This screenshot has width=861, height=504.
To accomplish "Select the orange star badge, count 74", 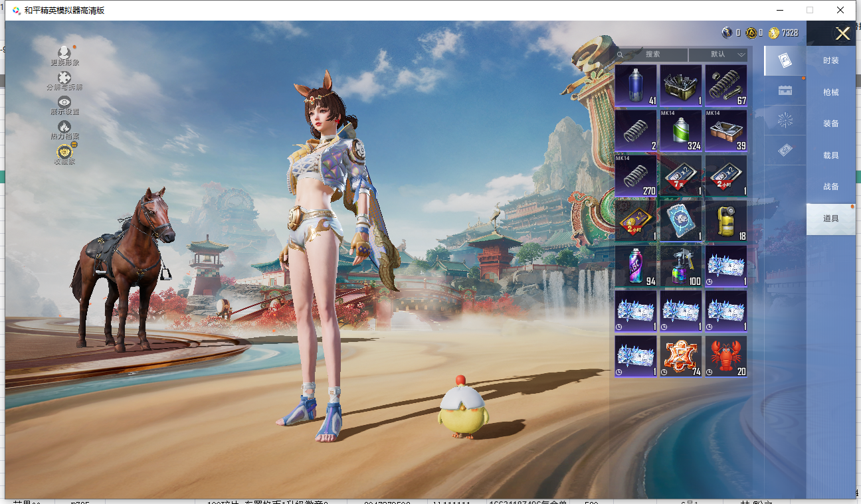I will [681, 356].
